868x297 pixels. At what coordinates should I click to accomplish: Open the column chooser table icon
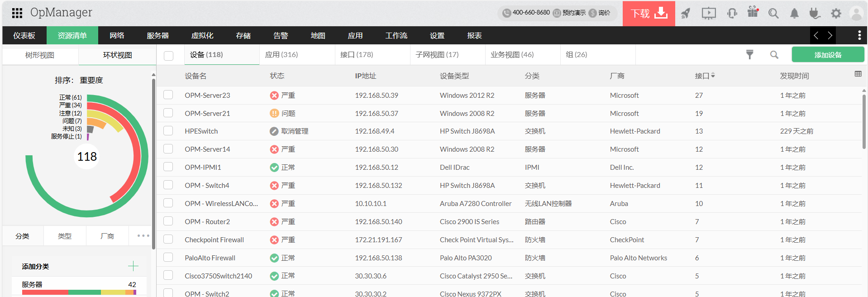click(x=858, y=74)
